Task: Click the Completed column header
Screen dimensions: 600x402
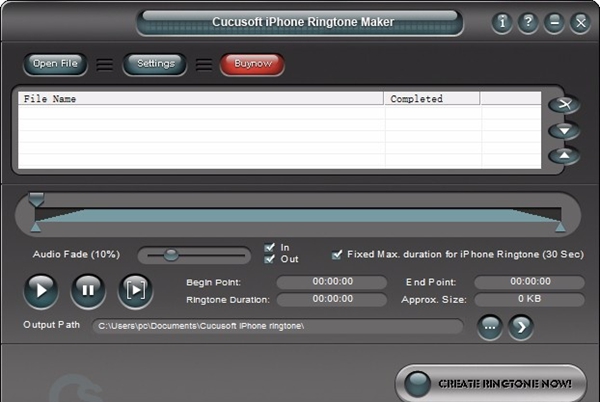Action: (x=432, y=99)
